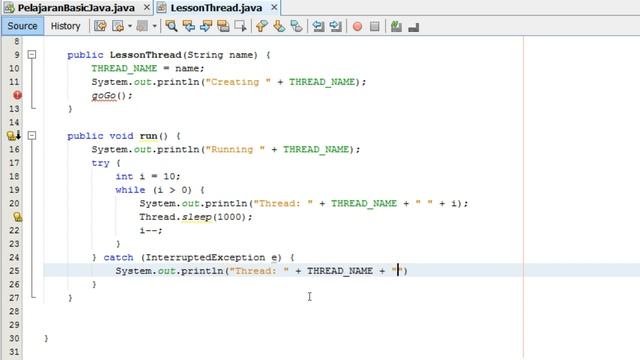Toggle Highlight Search in toolbar
640x360 pixels.
(223, 26)
